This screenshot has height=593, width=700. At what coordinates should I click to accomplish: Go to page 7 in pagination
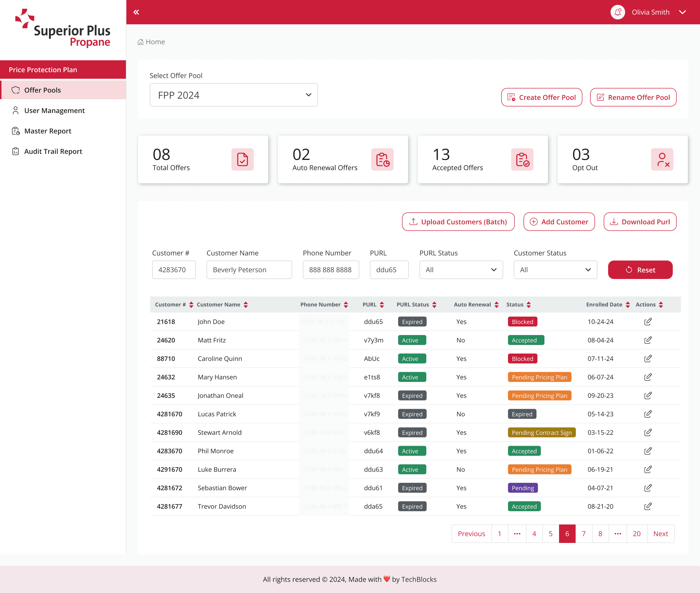pyautogui.click(x=583, y=533)
